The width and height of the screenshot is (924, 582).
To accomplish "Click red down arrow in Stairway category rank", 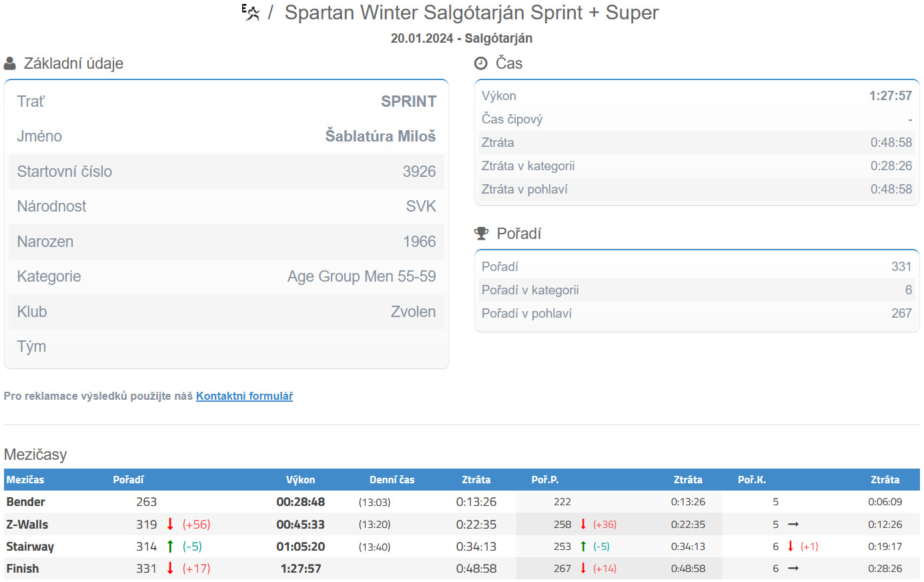I will [x=791, y=546].
